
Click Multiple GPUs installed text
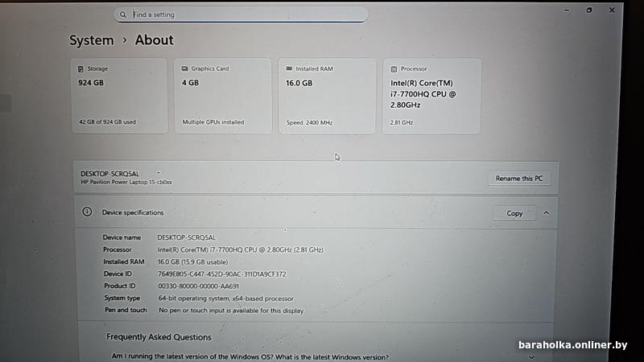pyautogui.click(x=213, y=122)
